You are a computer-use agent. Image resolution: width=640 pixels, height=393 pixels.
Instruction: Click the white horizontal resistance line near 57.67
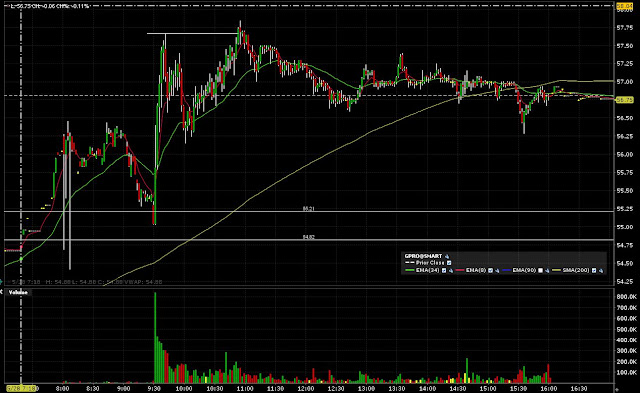tap(192, 33)
